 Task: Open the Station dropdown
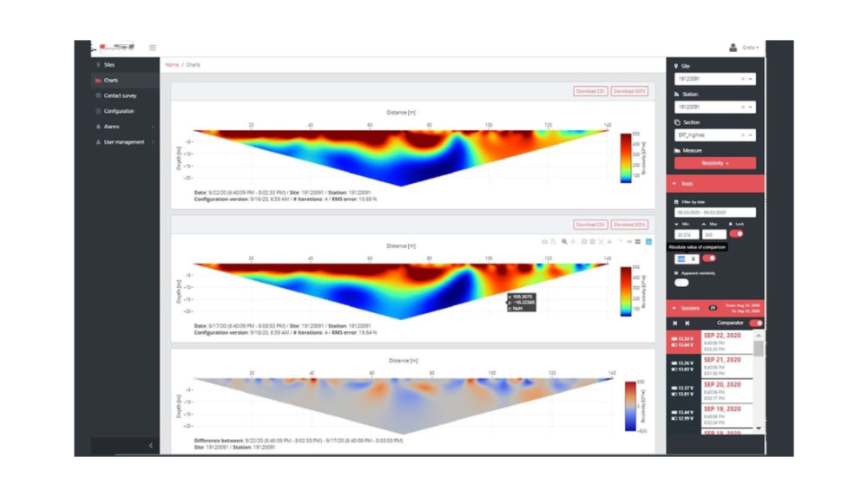tap(750, 108)
